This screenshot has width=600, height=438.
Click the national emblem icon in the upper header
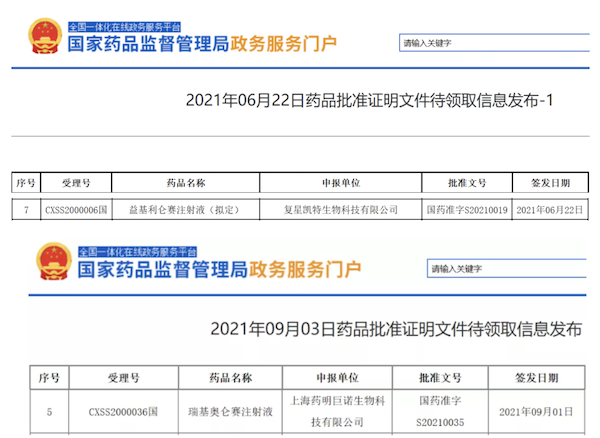click(45, 36)
